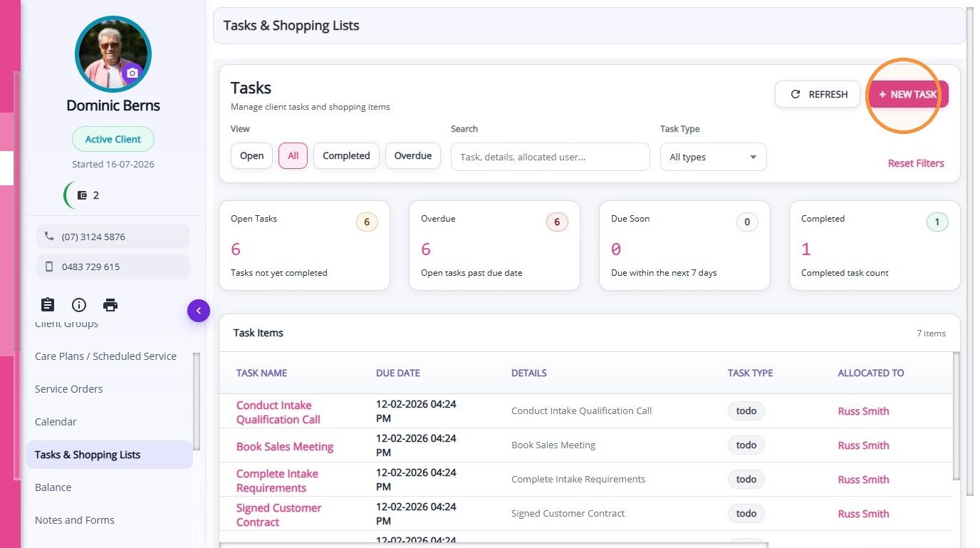Click the phone icon for (07) 3124 5876
The width and height of the screenshot is (980, 548).
(49, 237)
